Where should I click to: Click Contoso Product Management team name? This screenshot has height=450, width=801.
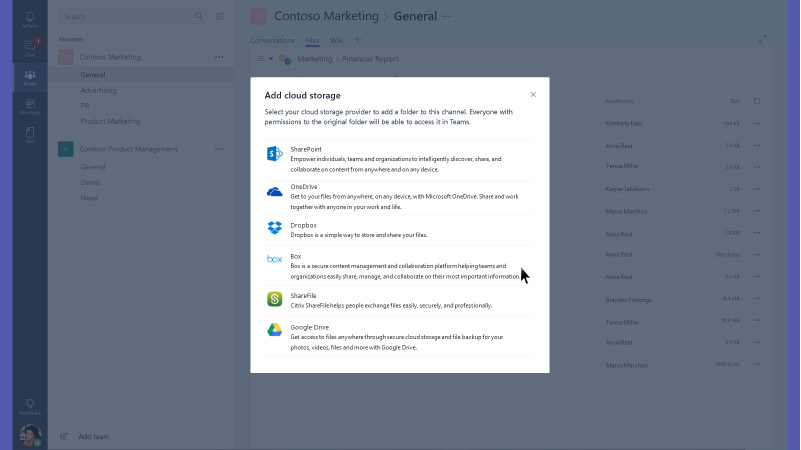(x=128, y=149)
